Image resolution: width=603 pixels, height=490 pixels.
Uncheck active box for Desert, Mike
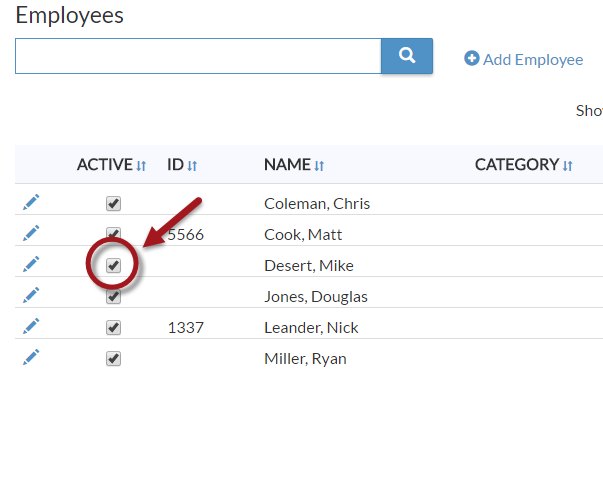click(113, 265)
